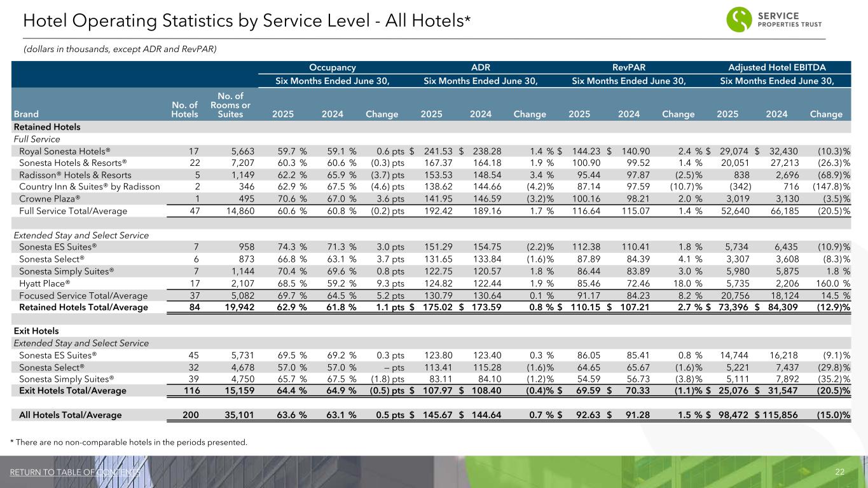The image size is (868, 488).
Task: Select the Royal Sonesta Hotels row label
Action: pos(65,151)
